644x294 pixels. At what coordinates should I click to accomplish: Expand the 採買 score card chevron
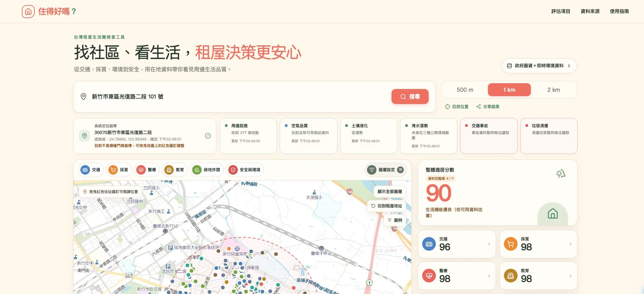pos(570,244)
